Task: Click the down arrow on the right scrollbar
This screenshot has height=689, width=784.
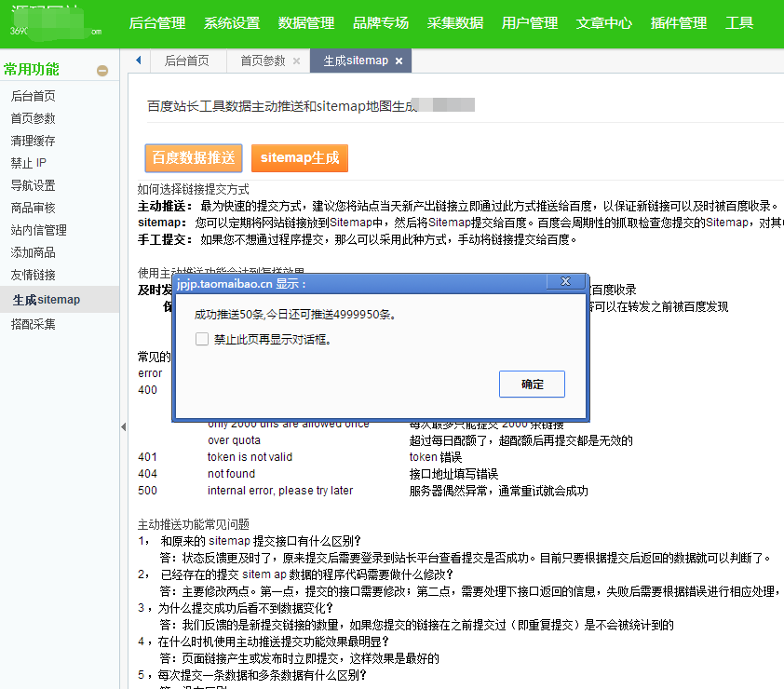Action: click(778, 682)
